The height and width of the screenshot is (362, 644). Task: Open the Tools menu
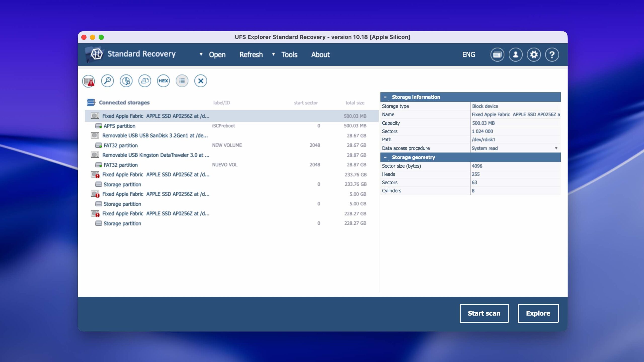(x=289, y=55)
